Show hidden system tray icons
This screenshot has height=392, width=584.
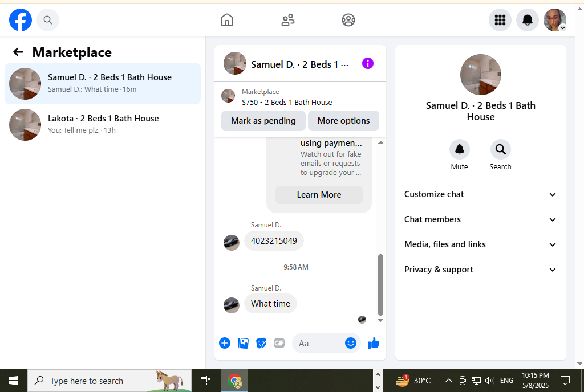449,381
